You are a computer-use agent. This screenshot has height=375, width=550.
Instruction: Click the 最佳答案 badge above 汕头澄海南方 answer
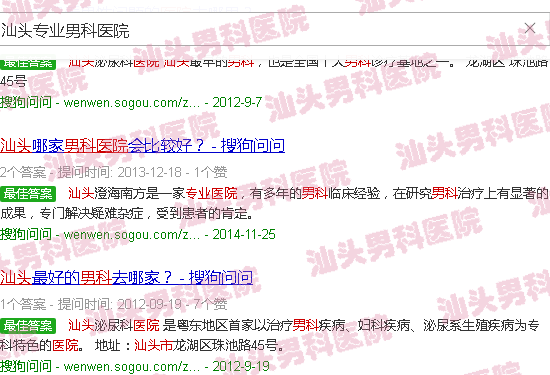coord(28,194)
